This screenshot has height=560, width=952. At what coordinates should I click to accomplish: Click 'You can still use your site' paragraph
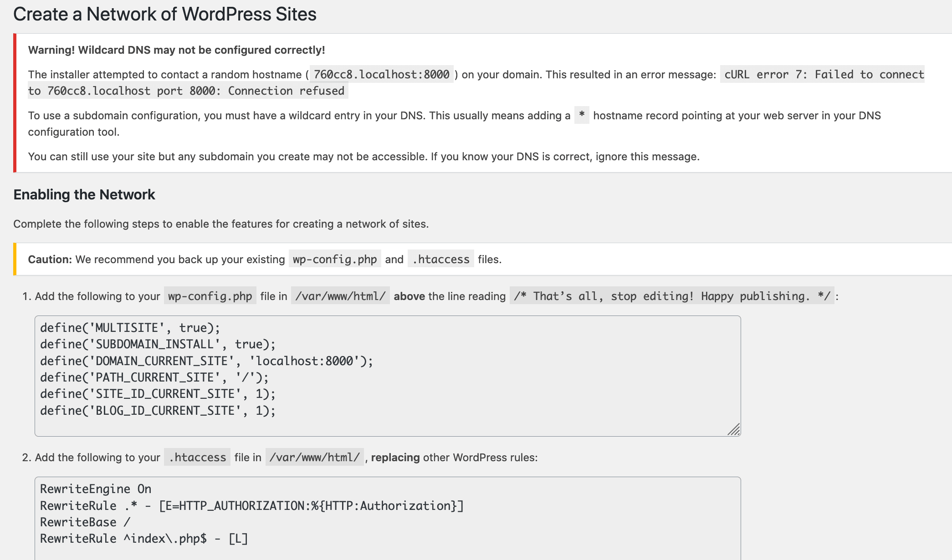pos(363,157)
